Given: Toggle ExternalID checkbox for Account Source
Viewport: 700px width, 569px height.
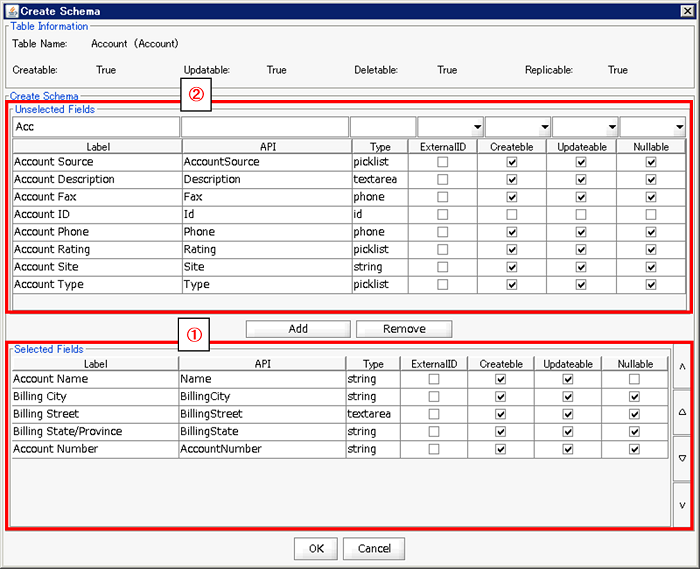Looking at the screenshot, I should pyautogui.click(x=443, y=162).
